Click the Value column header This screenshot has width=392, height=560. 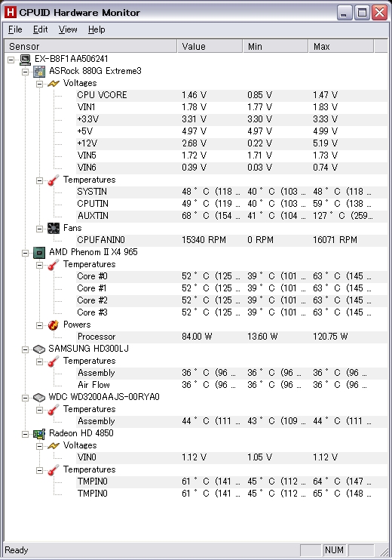(x=210, y=47)
